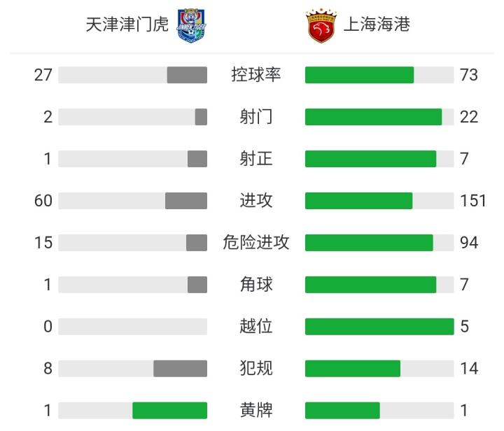Select the 危险进攻 dangerous attacks label
Image resolution: width=504 pixels, height=431 pixels.
click(x=255, y=243)
